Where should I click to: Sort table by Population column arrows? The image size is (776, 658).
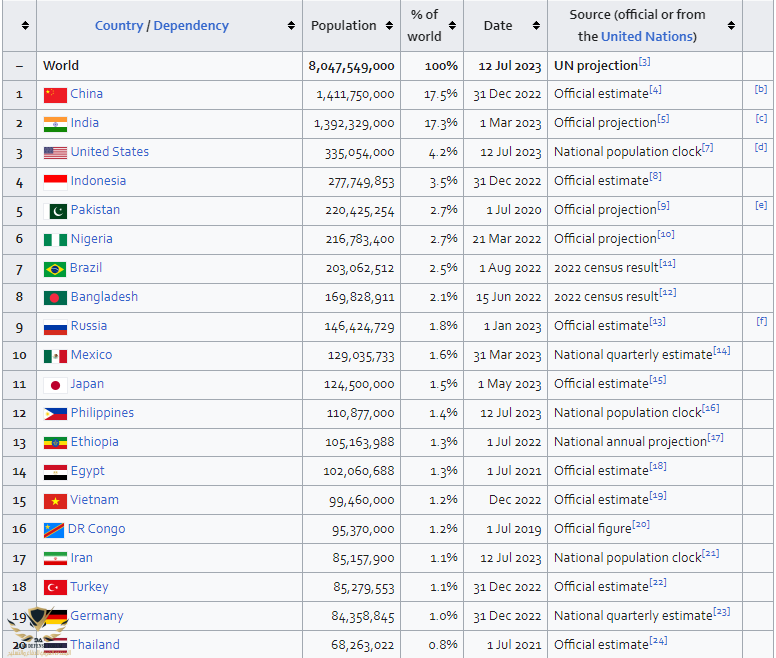click(x=387, y=26)
